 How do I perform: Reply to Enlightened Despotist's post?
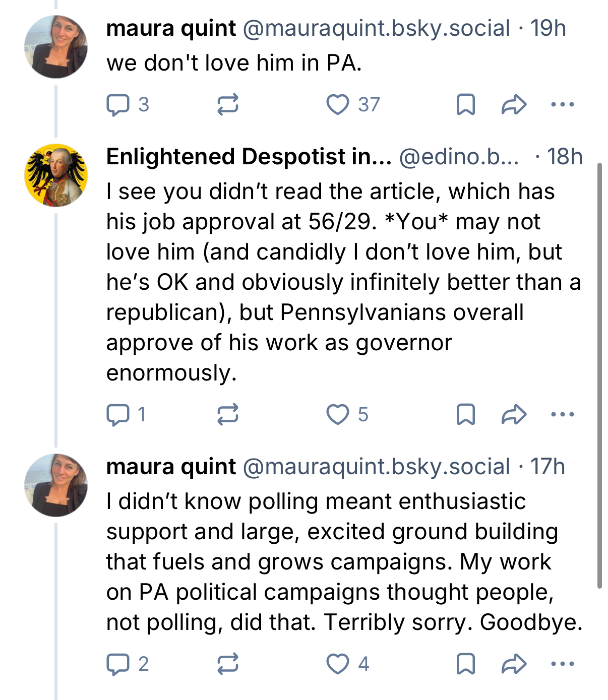click(x=118, y=415)
